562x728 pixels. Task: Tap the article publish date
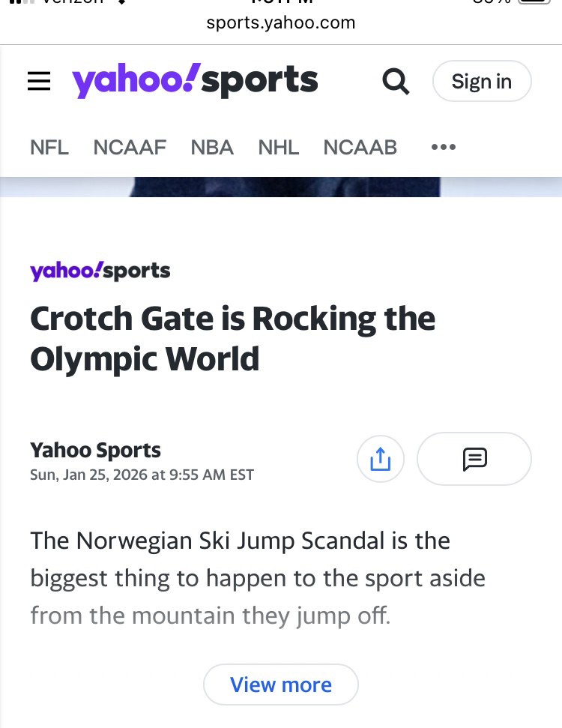[x=142, y=475]
